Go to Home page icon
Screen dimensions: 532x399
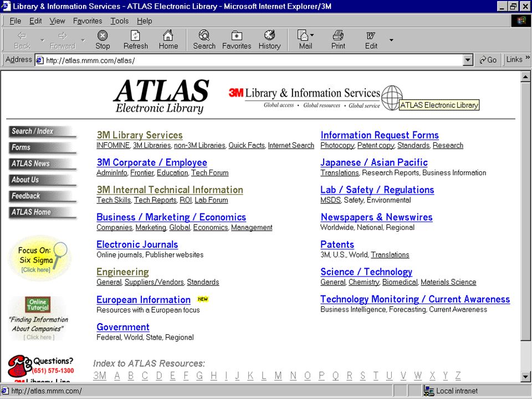[x=168, y=35]
